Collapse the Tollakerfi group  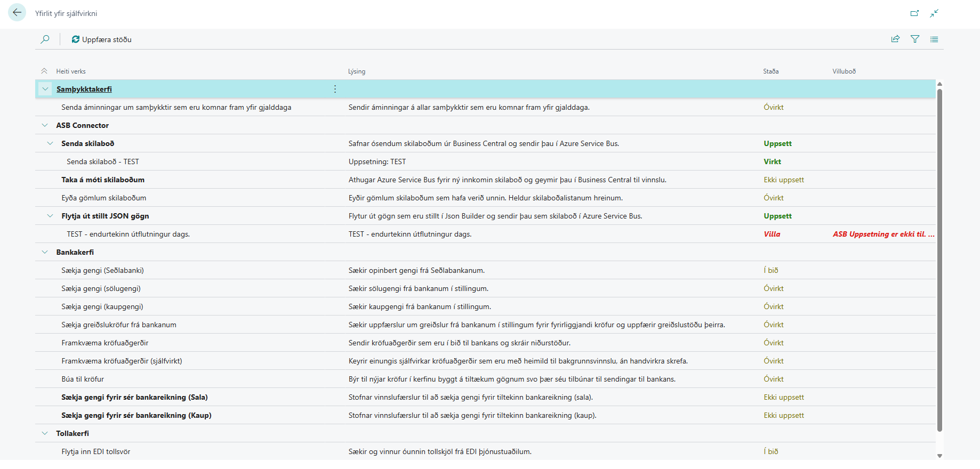pos(45,433)
